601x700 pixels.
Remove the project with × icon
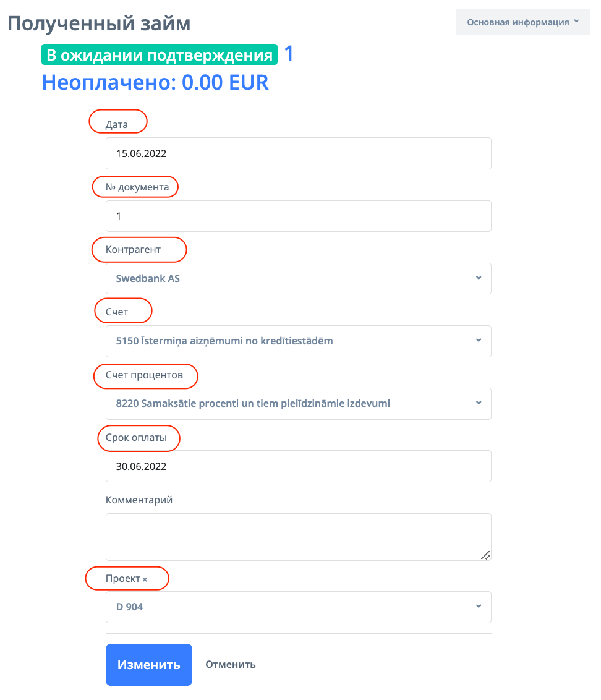pyautogui.click(x=145, y=580)
